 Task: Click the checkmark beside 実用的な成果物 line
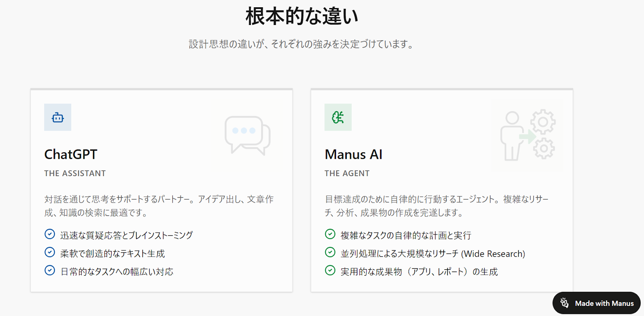[330, 270]
